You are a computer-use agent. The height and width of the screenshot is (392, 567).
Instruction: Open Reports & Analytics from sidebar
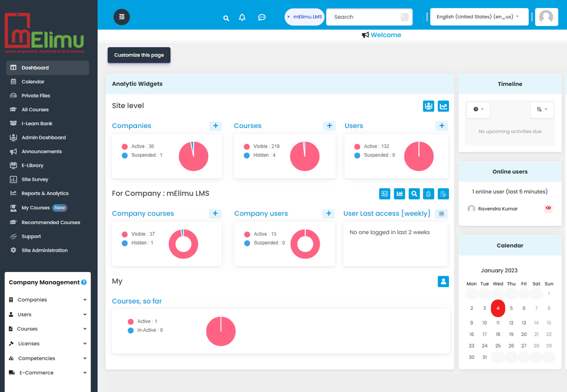tap(45, 193)
